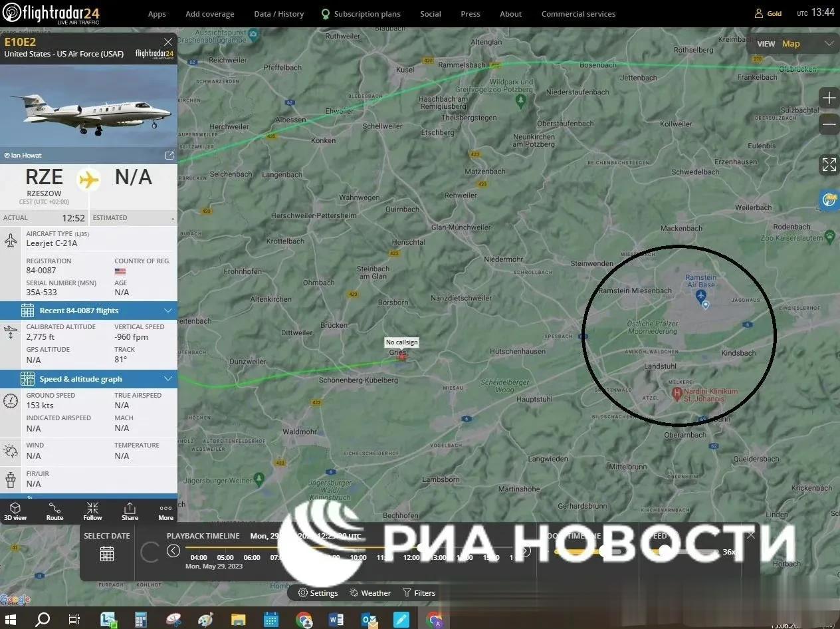Click the United States flag icon
The height and width of the screenshot is (629, 840).
(120, 271)
